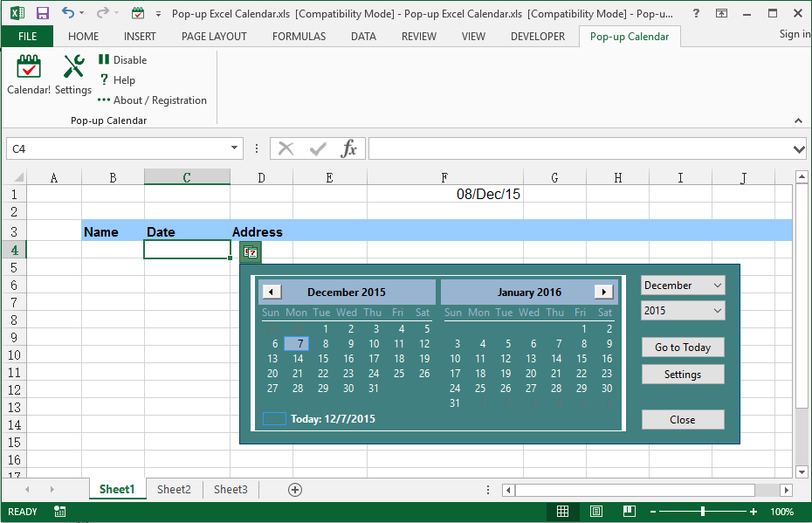Disable the Pop-up Calendar add-in
Viewport: 812px width, 523px height.
click(123, 60)
